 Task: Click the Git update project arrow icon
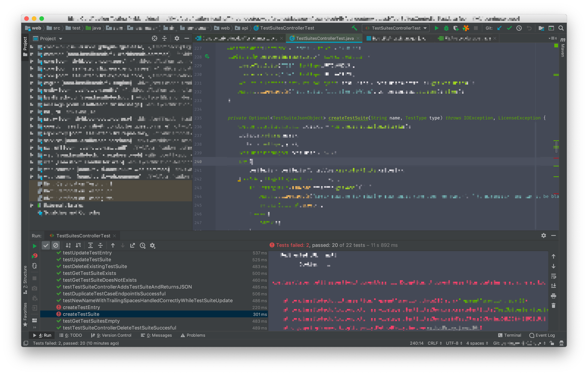(x=499, y=28)
